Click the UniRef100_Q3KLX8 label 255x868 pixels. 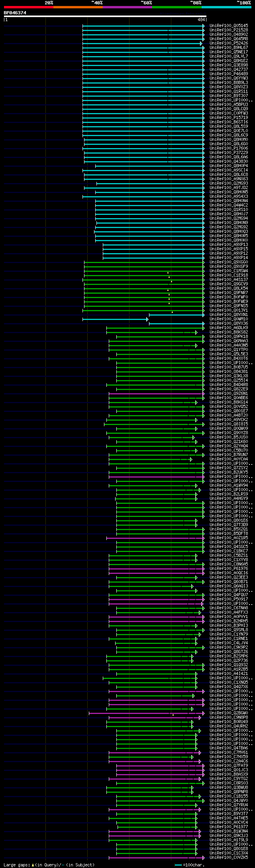coord(229,376)
